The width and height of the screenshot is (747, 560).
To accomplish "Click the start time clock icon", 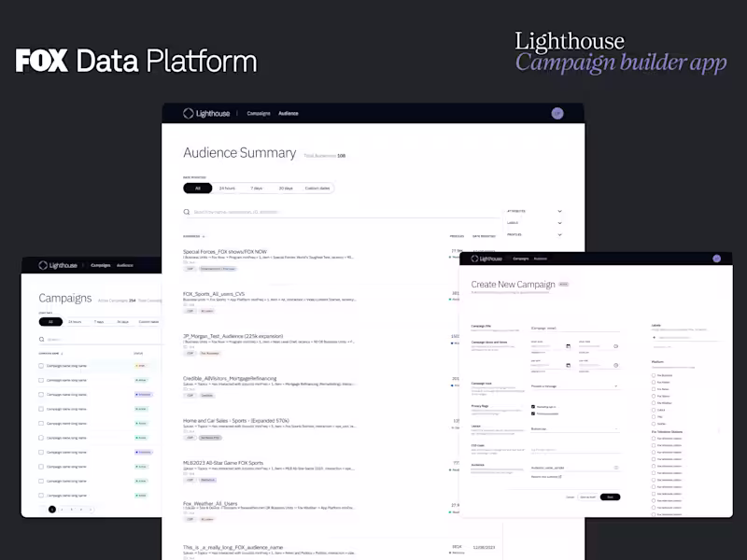I will click(616, 346).
